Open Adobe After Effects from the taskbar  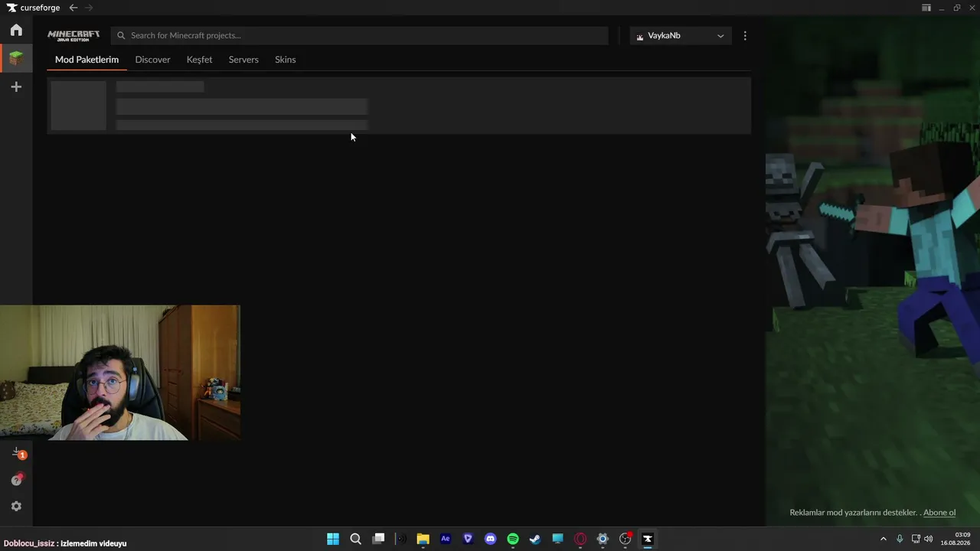(x=446, y=539)
